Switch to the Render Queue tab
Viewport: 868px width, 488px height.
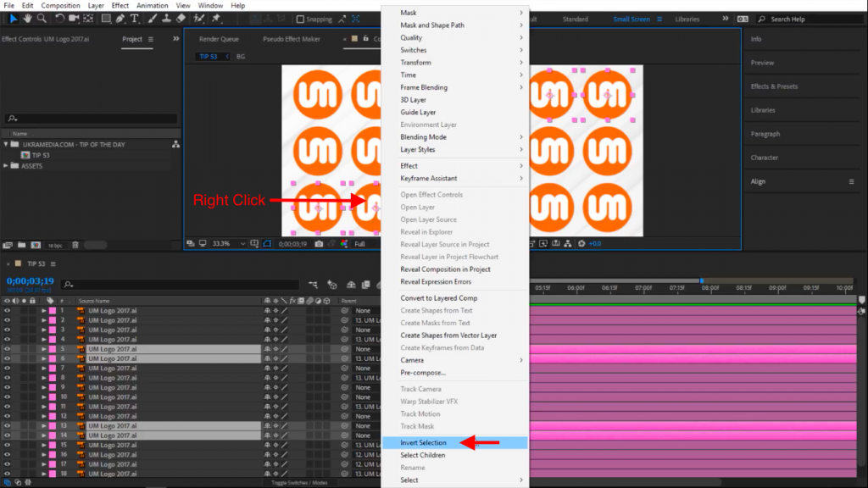click(219, 39)
